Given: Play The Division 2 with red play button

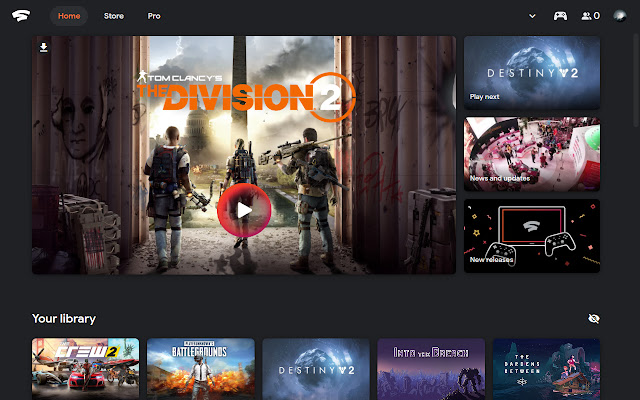Looking at the screenshot, I should pyautogui.click(x=244, y=210).
